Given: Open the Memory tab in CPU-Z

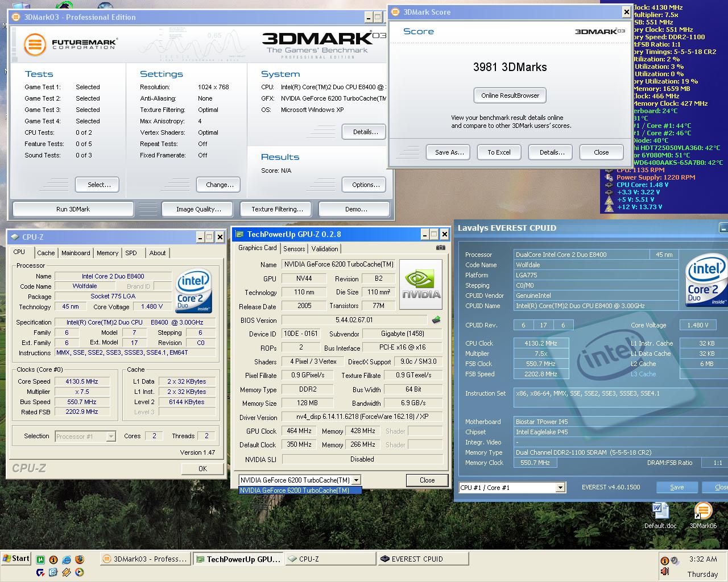Looking at the screenshot, I should pos(107,253).
